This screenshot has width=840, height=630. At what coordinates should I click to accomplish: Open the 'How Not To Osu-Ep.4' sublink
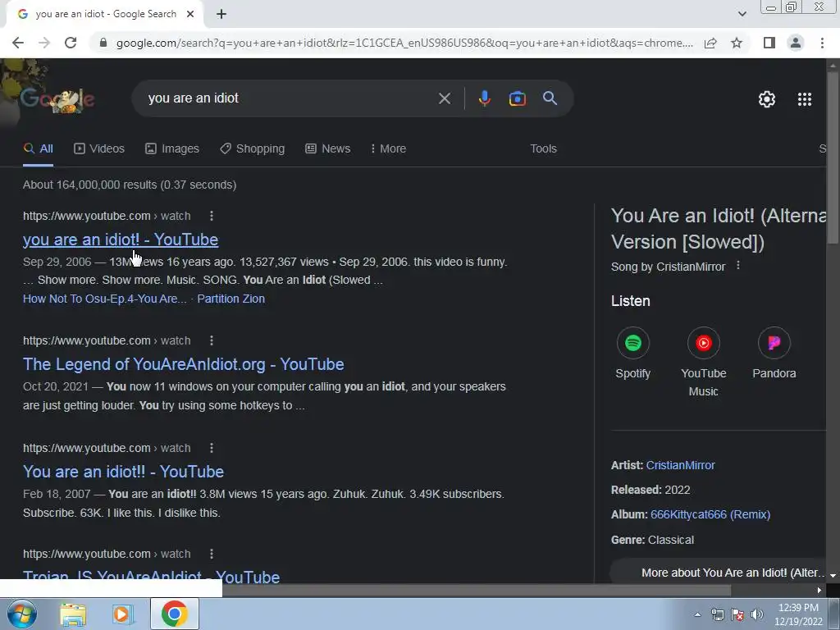pos(104,299)
